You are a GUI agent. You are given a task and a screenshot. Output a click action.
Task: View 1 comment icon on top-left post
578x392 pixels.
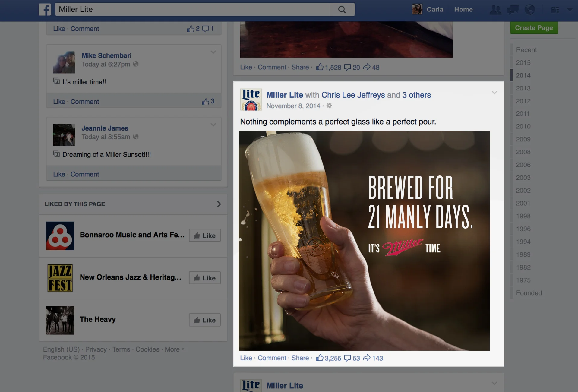208,29
